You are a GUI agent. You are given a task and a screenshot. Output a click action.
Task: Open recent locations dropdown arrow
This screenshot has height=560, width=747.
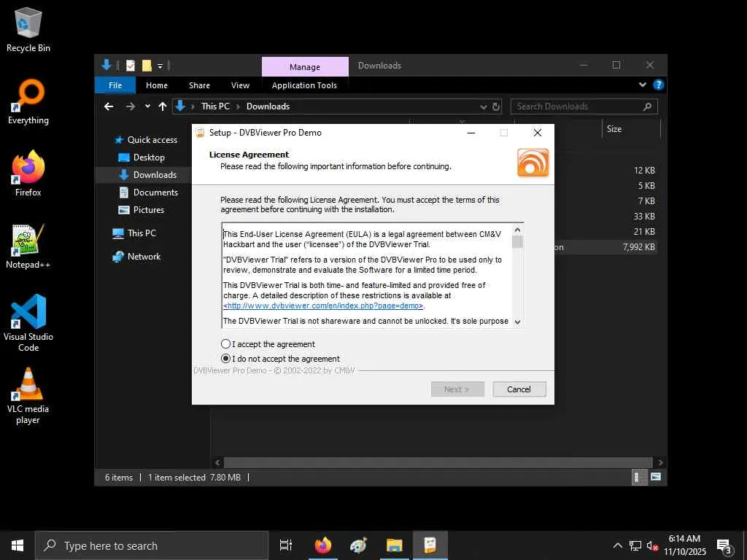tap(147, 106)
